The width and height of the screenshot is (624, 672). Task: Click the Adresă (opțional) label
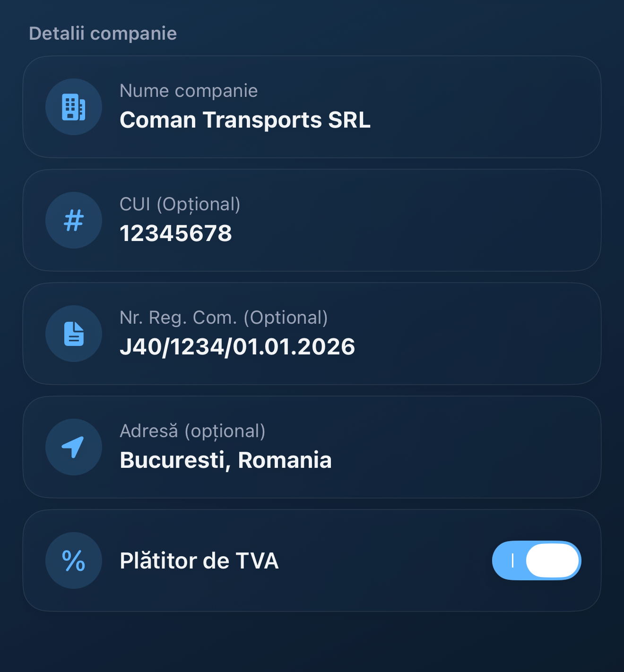[192, 431]
